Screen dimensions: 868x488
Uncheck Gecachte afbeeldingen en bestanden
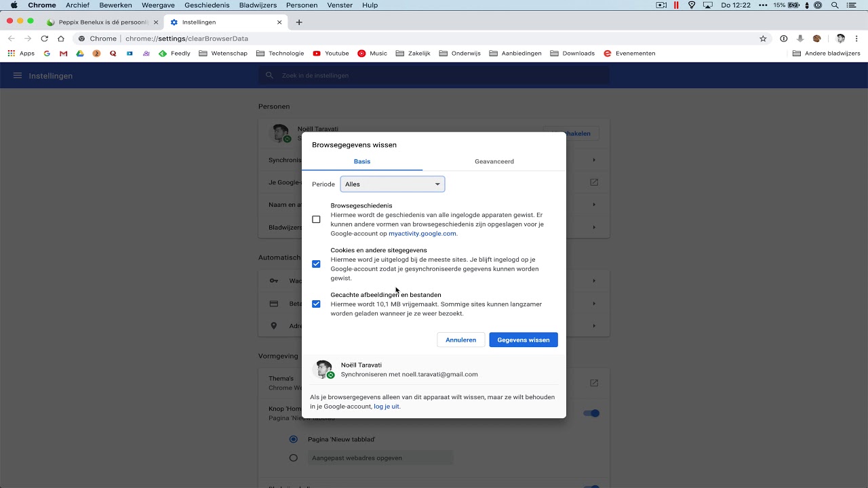(316, 304)
